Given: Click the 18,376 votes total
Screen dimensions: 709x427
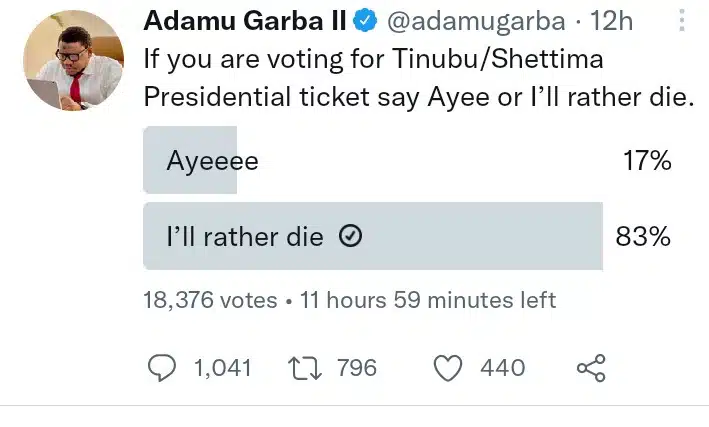Looking at the screenshot, I should click(x=208, y=299).
